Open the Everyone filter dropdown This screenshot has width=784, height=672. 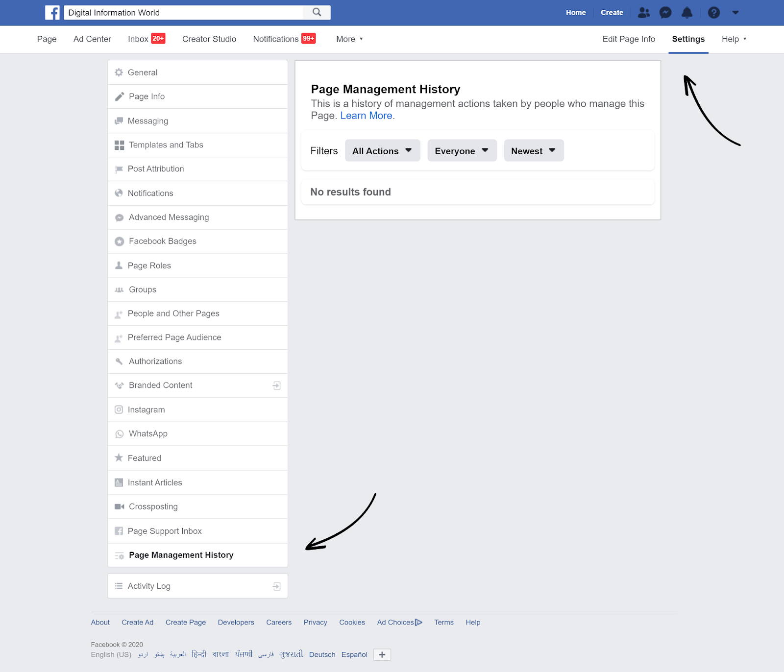coord(461,150)
